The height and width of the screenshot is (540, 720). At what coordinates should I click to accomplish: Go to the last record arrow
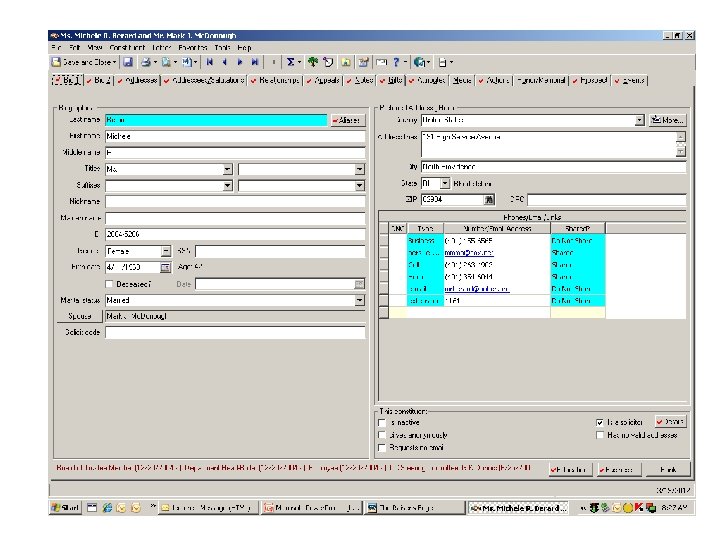255,62
